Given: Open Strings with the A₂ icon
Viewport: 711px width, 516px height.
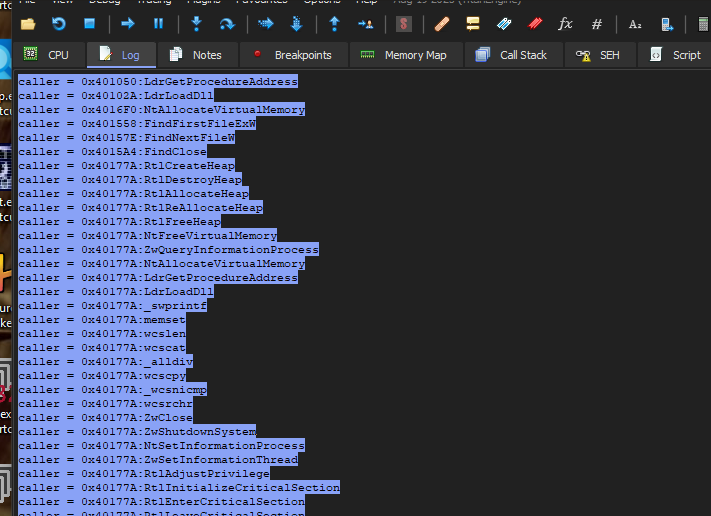Looking at the screenshot, I should click(x=635, y=24).
